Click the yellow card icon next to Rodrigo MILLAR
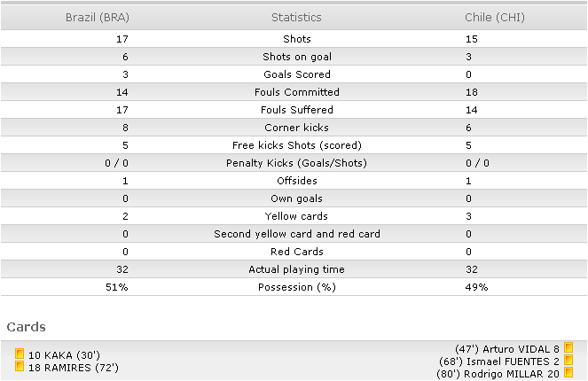 [x=568, y=372]
